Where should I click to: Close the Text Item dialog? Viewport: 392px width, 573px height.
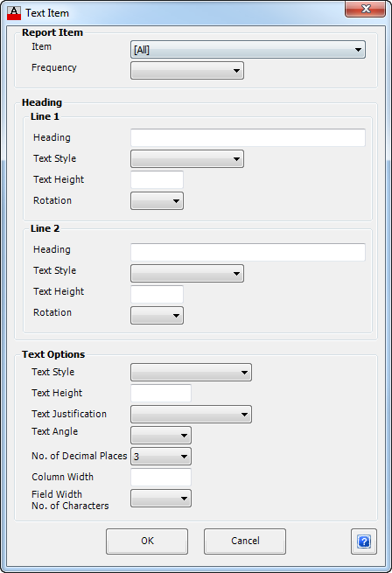pos(365,9)
